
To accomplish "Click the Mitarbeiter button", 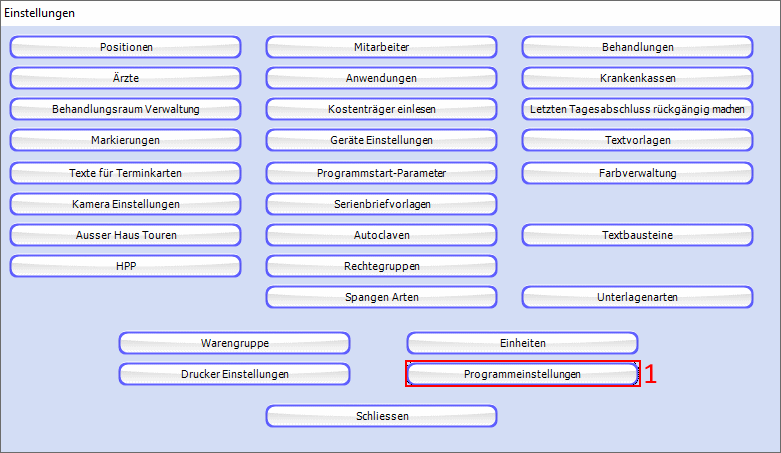I will [x=381, y=47].
